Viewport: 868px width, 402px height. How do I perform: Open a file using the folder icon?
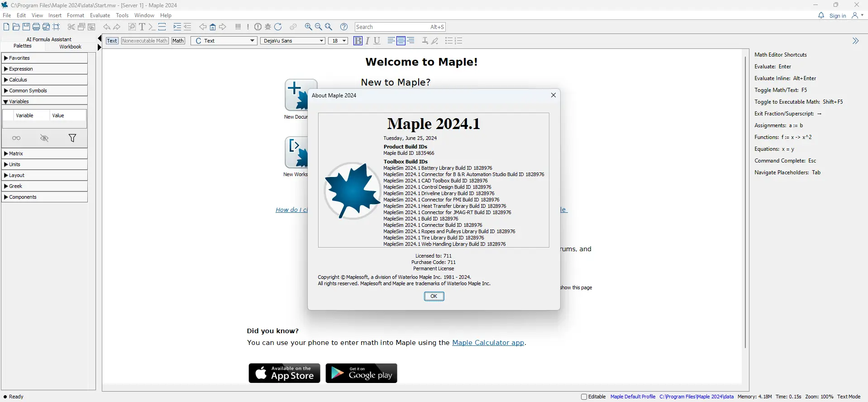coord(16,27)
